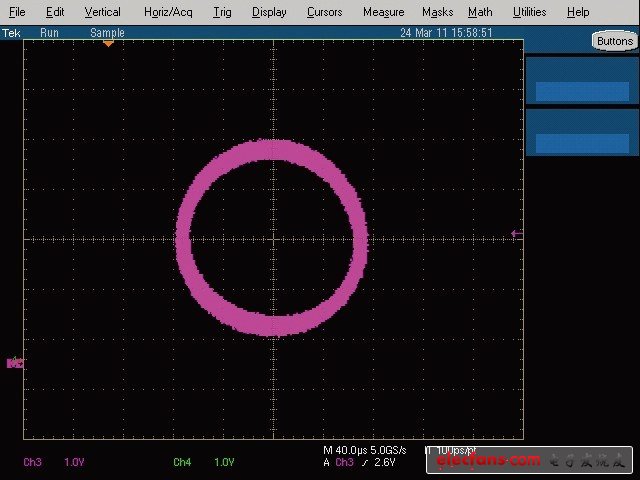Click the orange trigger position marker
This screenshot has width=640, height=480.
(108, 44)
